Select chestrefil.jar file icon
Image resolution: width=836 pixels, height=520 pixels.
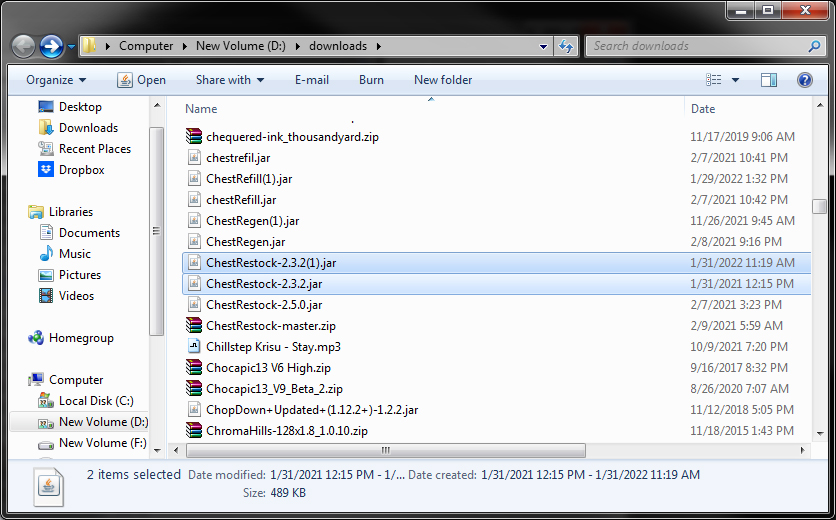click(194, 158)
